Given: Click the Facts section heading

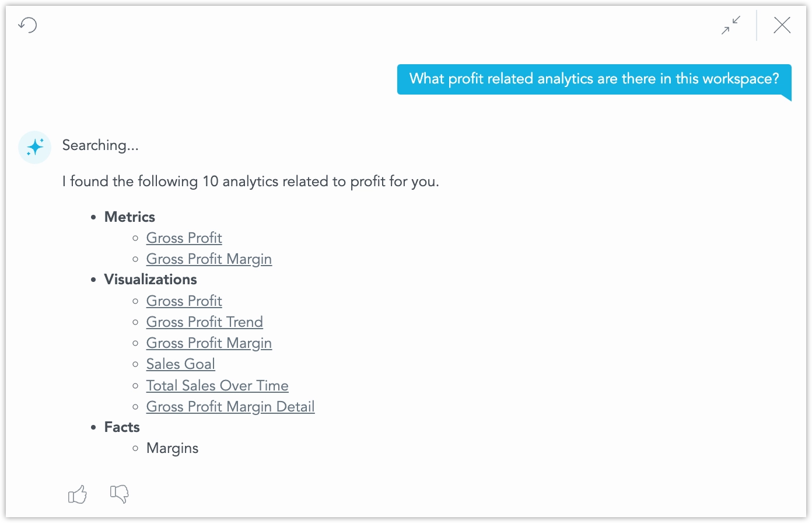Looking at the screenshot, I should [x=121, y=427].
